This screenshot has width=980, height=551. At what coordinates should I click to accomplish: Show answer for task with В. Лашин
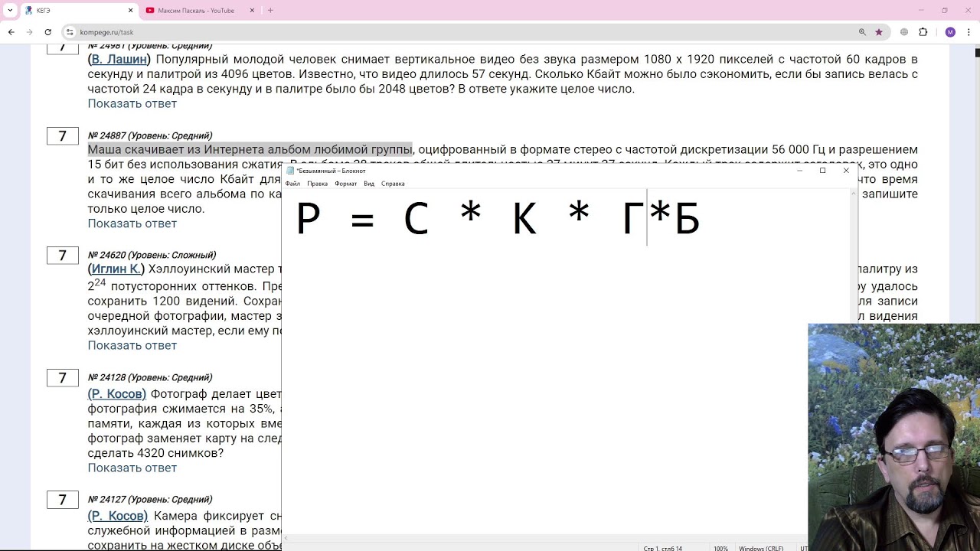point(132,104)
